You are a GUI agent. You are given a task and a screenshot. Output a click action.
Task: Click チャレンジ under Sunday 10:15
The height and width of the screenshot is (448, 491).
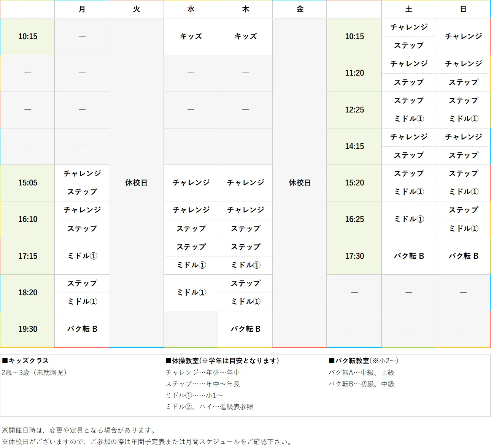463,36
